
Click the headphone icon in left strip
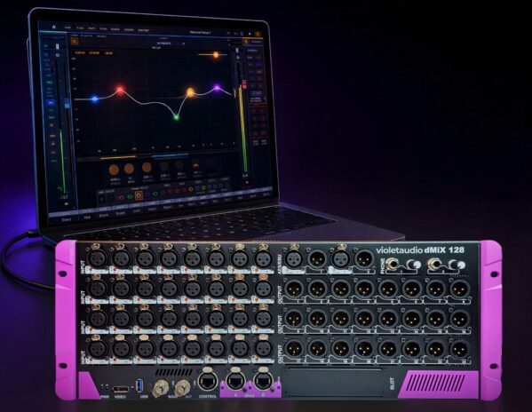pos(58,54)
